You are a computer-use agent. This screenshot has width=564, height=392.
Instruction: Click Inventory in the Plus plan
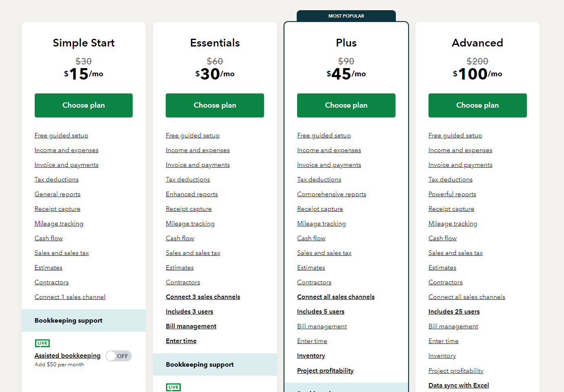tap(311, 356)
